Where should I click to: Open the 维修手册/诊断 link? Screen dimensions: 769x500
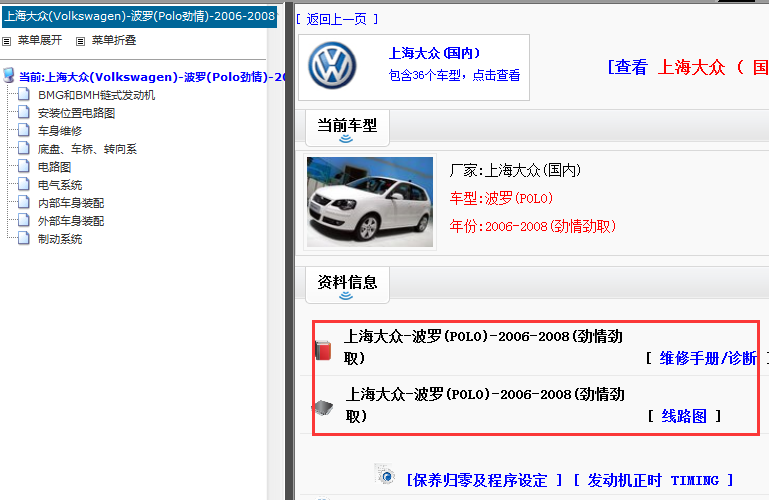(707, 358)
